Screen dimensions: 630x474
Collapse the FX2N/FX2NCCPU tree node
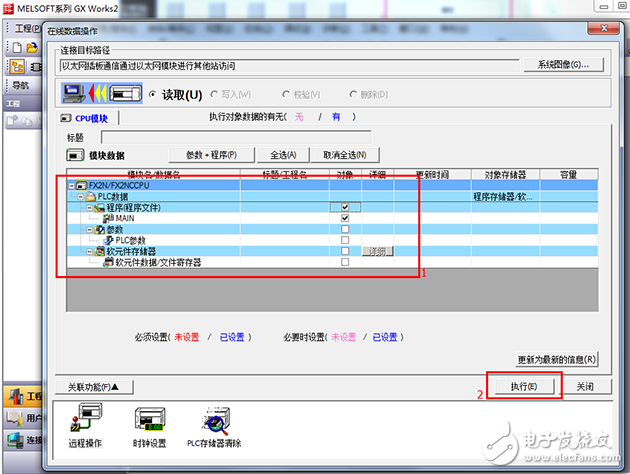73,185
